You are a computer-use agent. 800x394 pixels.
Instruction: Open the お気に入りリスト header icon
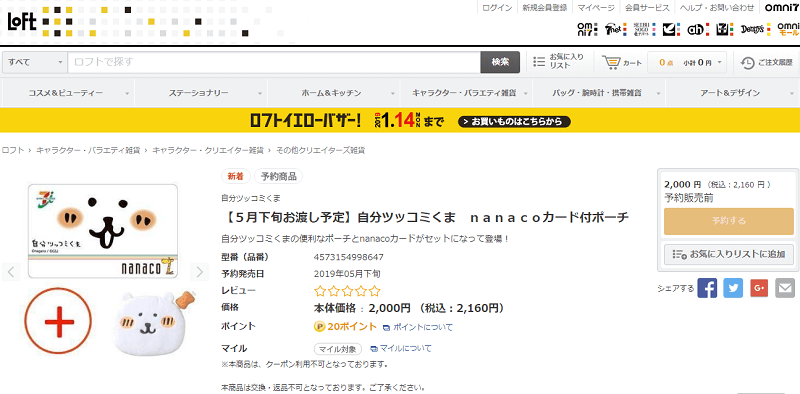(558, 62)
